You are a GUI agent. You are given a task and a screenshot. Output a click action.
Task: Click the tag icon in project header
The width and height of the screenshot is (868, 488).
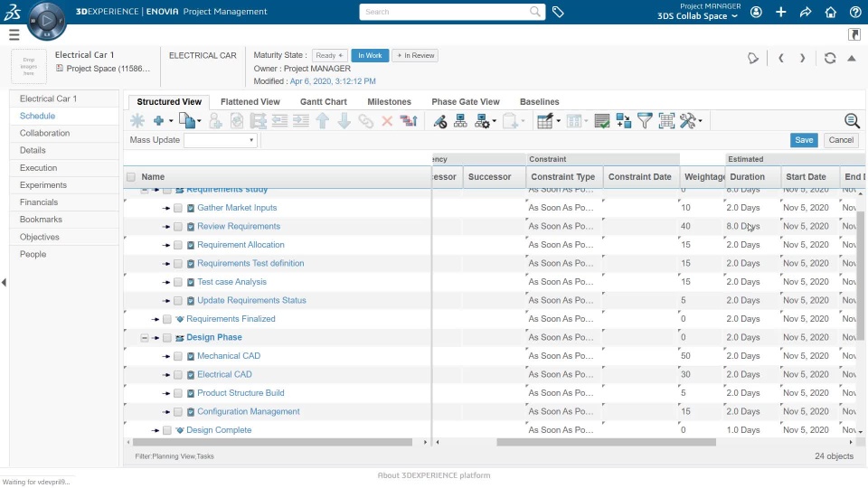(753, 58)
